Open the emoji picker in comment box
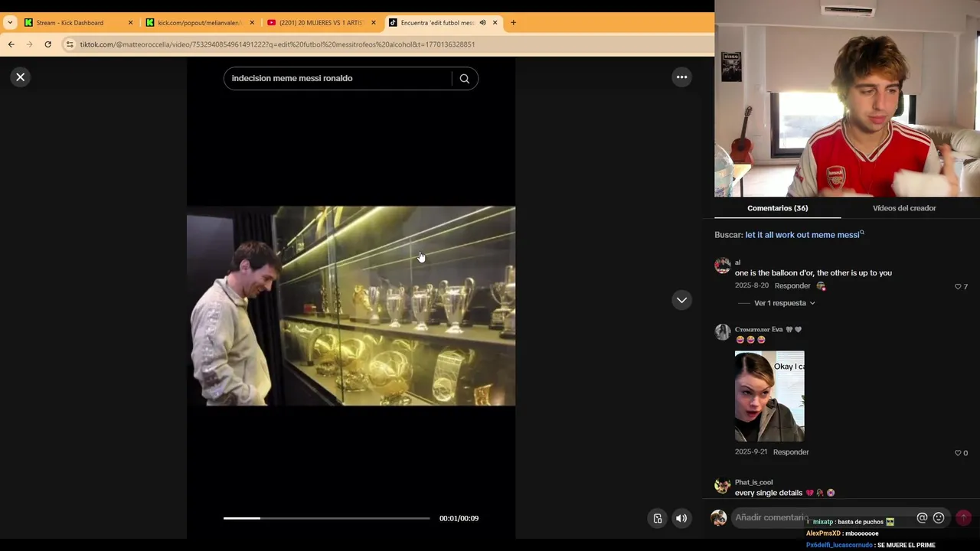 (939, 518)
